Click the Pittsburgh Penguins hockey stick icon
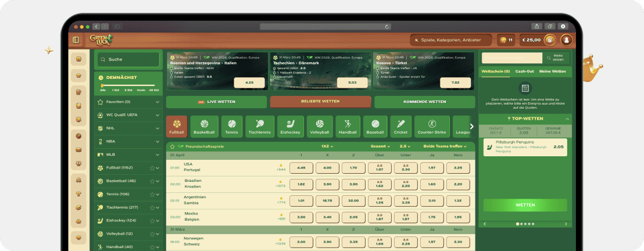This screenshot has height=251, width=644. (x=489, y=147)
